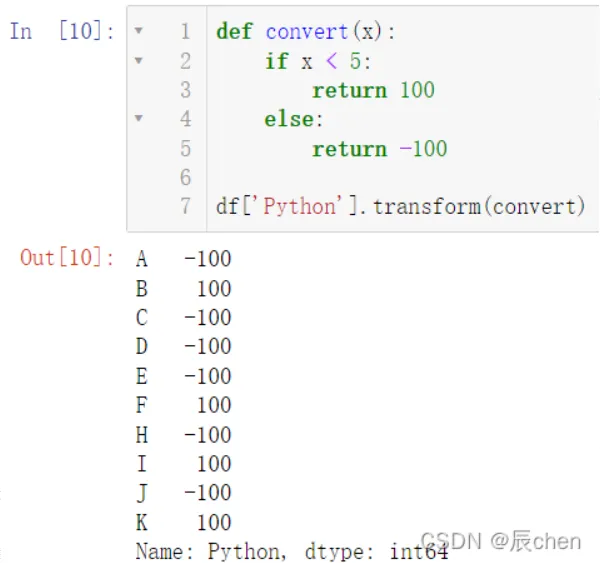This screenshot has width=600, height=563.
Task: Click 'return -100' on line 5
Action: [380, 149]
